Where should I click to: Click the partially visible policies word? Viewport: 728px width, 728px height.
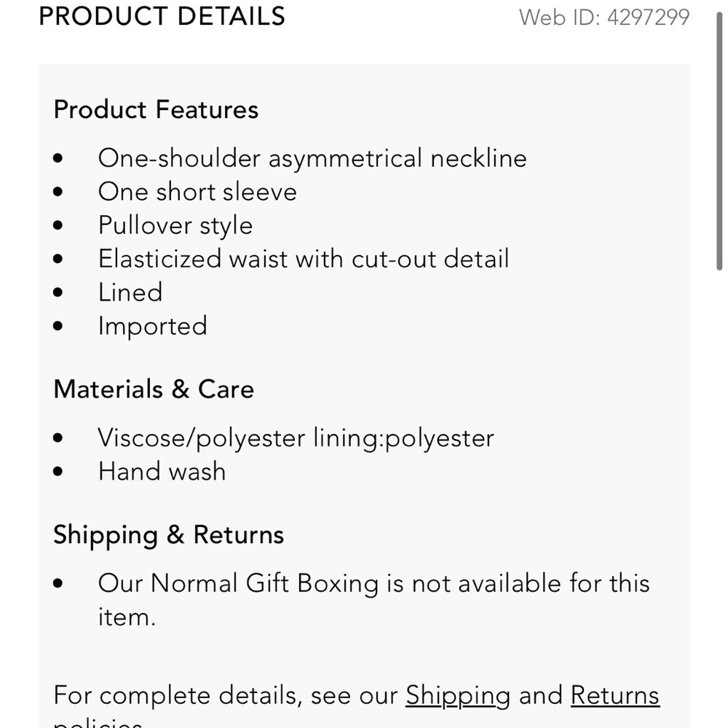click(98, 723)
